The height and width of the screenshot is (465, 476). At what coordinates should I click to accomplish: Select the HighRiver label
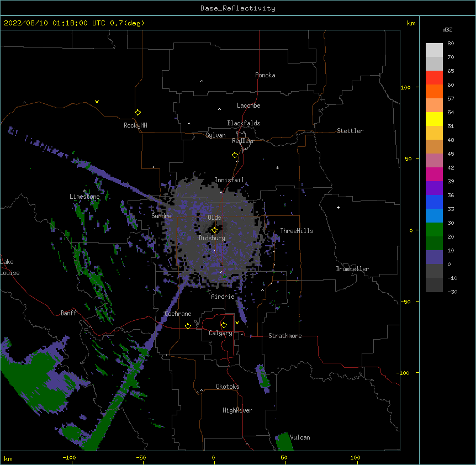[237, 410]
